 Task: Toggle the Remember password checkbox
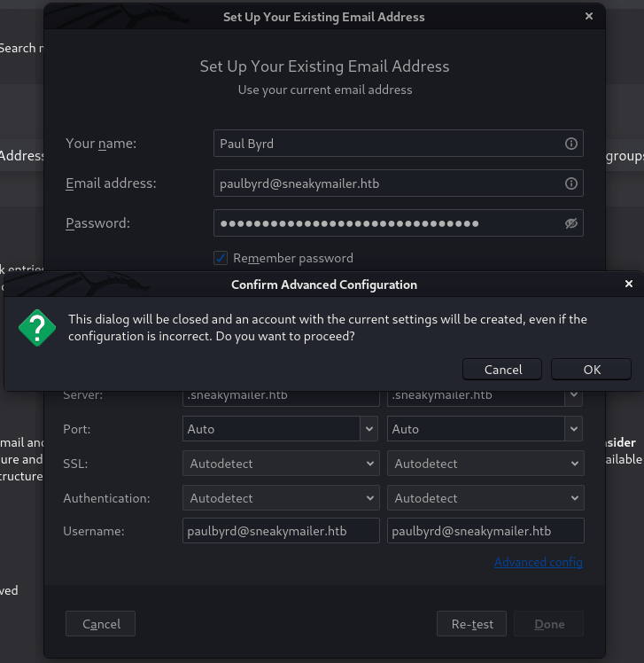[x=221, y=258]
